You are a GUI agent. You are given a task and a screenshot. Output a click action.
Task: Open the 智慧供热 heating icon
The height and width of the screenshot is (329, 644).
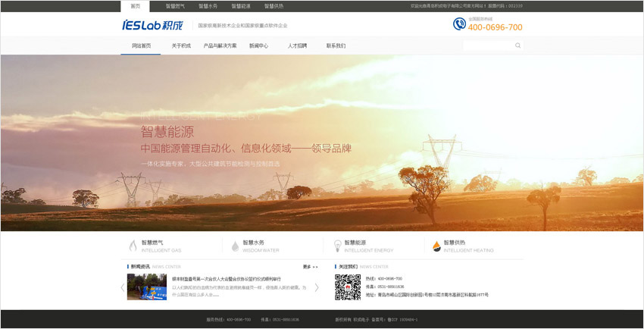(436, 246)
